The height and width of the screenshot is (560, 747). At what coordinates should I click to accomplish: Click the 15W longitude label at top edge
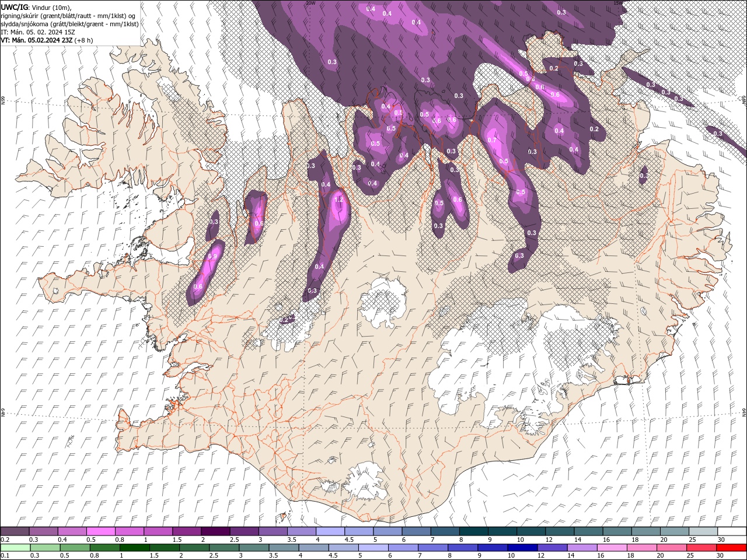618,3
